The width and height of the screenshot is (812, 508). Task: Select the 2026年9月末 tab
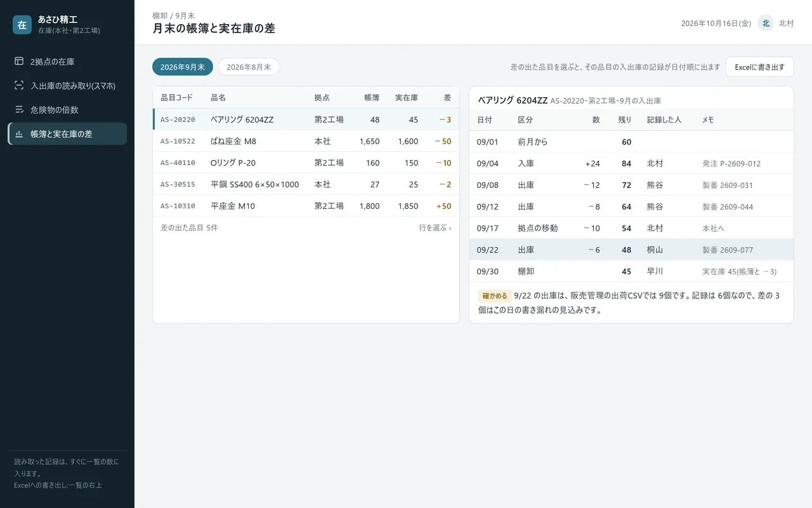183,67
